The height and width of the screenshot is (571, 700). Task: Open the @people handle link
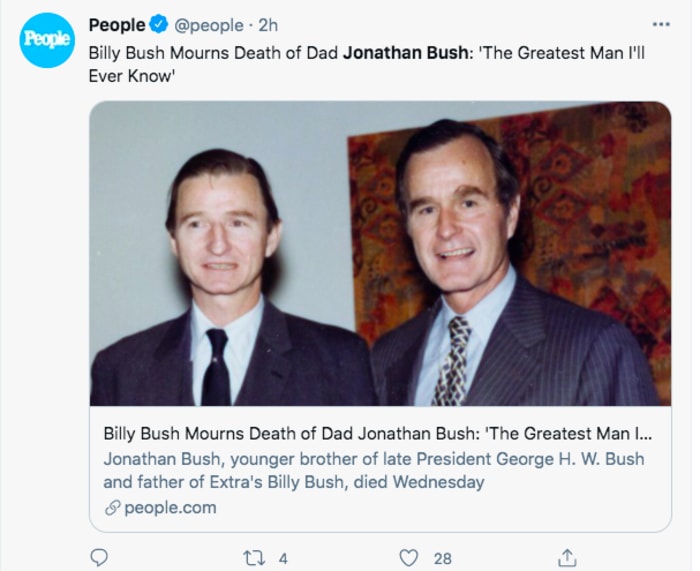[211, 24]
